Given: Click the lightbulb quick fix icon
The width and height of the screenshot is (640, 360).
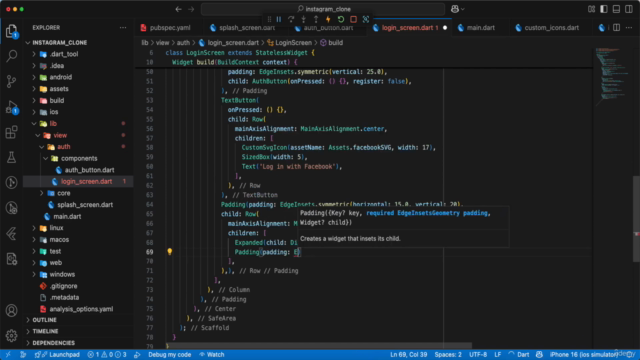Looking at the screenshot, I should [170, 252].
